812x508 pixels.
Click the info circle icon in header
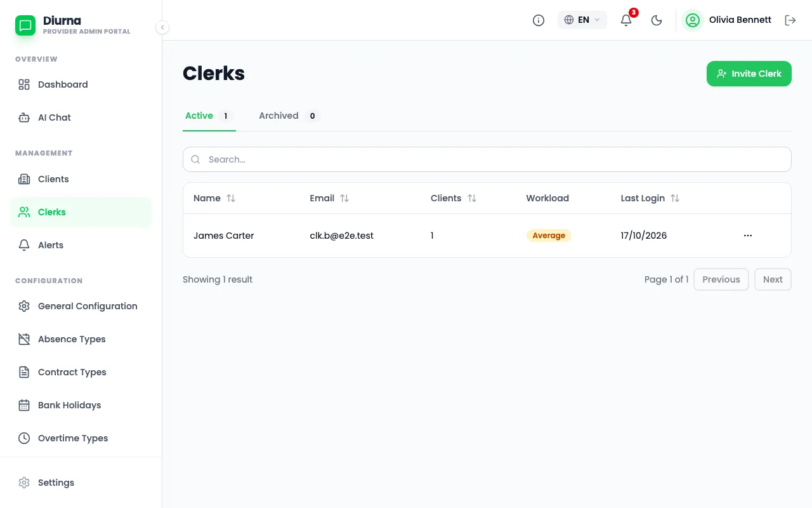(539, 20)
